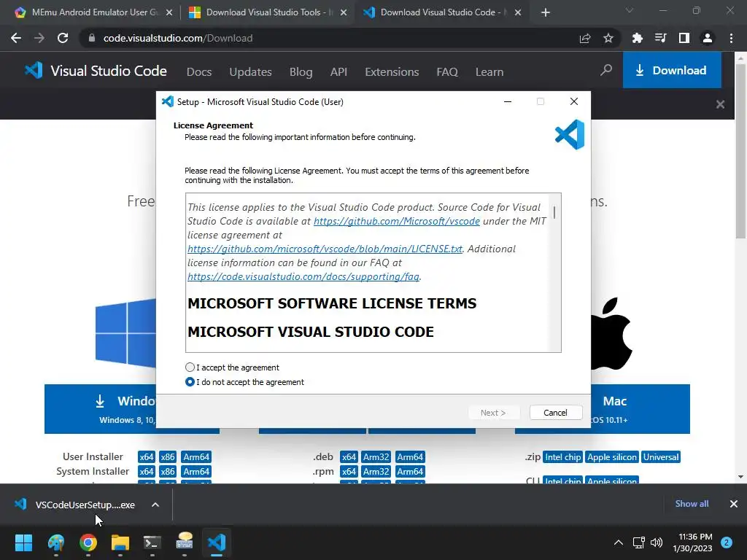Open Chrome profile avatar
Viewport: 747px width, 560px height.
708,38
